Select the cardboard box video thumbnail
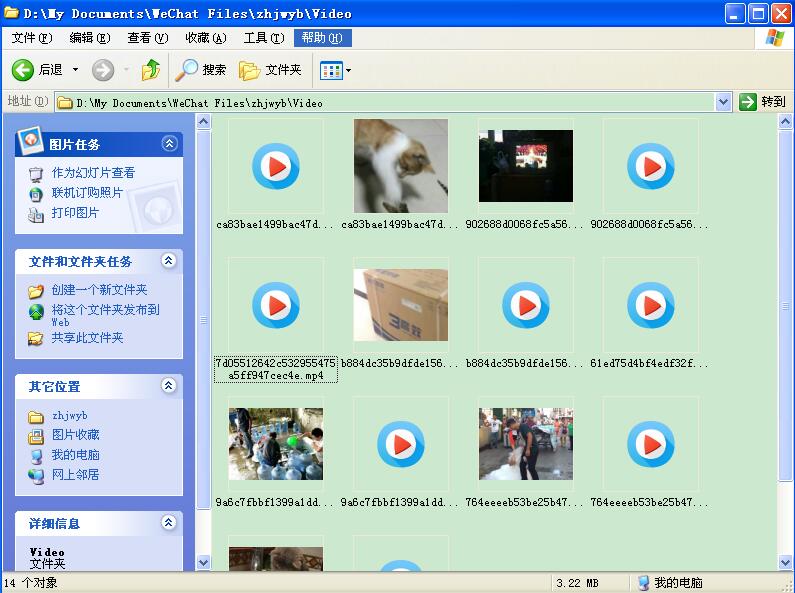The image size is (795, 593). [400, 305]
